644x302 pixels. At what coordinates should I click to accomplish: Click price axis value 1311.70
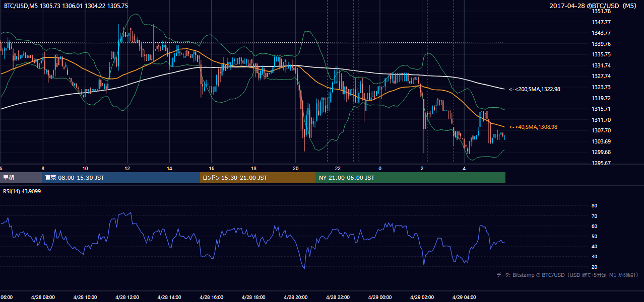click(601, 120)
